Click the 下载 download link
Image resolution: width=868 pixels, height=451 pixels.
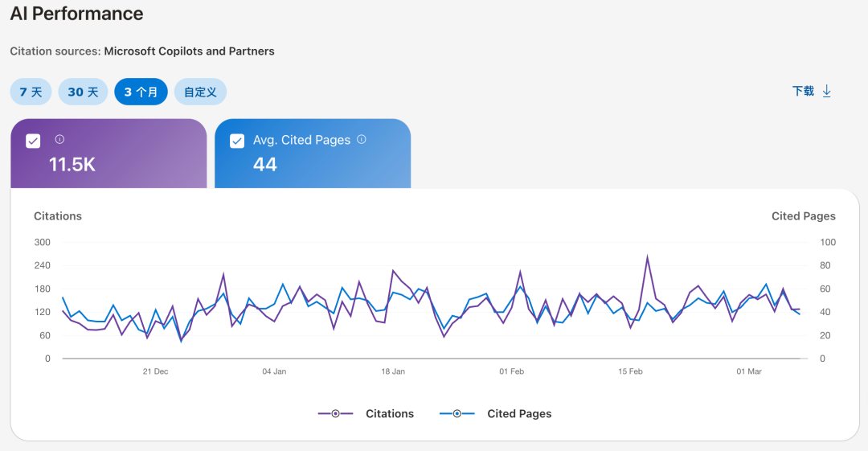803,92
